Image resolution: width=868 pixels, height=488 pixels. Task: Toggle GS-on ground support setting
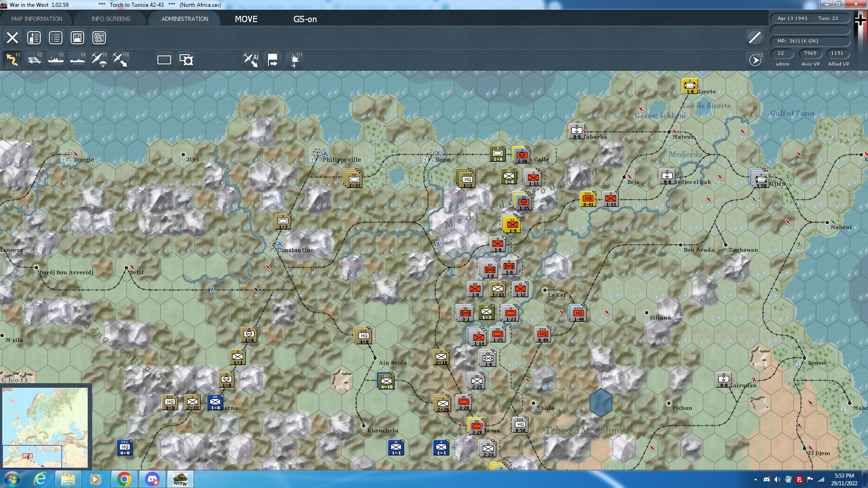(x=305, y=19)
